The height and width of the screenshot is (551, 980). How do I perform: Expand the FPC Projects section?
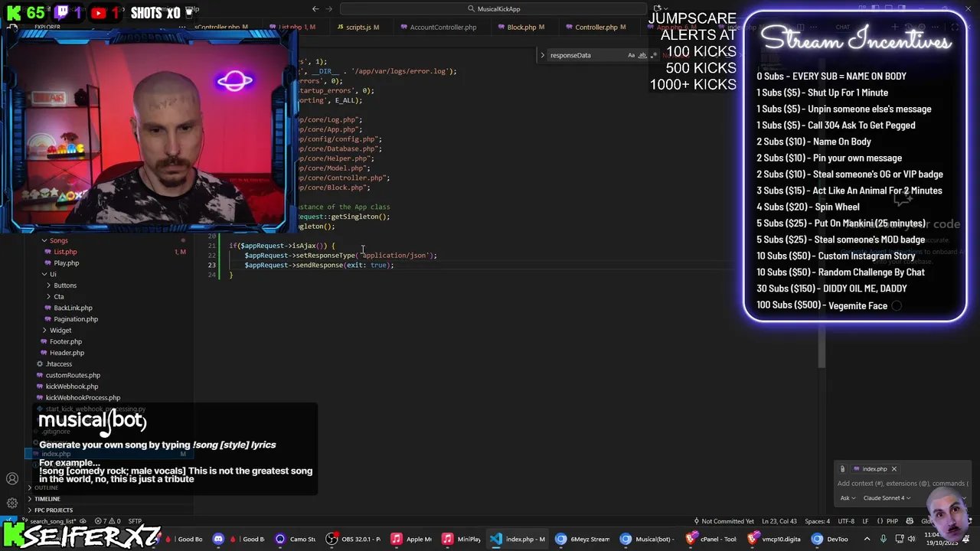pyautogui.click(x=54, y=510)
